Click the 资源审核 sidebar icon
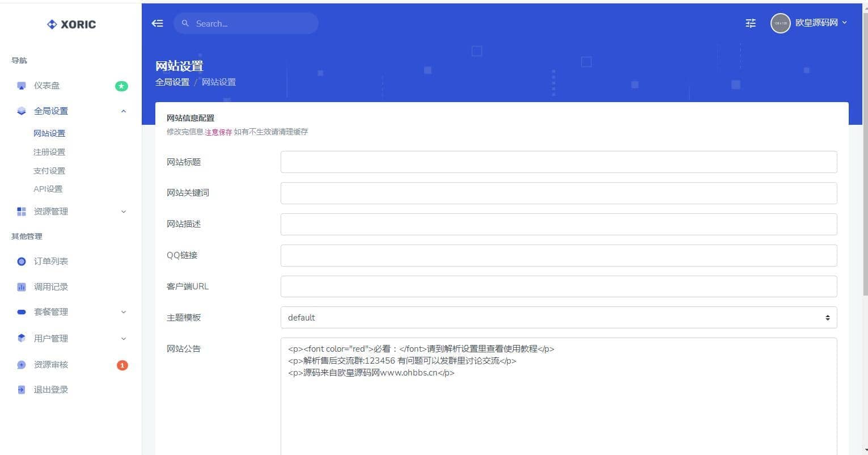This screenshot has width=868, height=455. pyautogui.click(x=22, y=365)
